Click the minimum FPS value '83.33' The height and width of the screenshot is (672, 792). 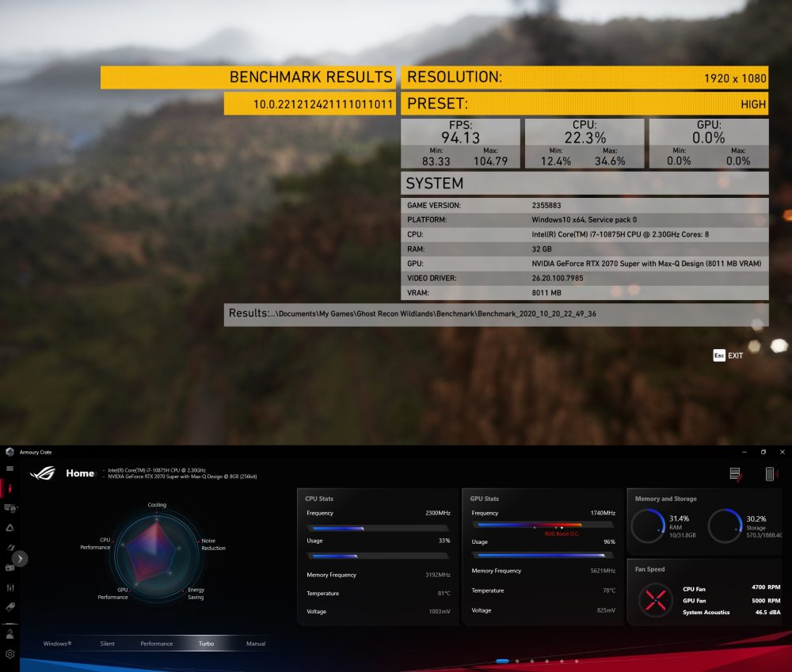pyautogui.click(x=436, y=161)
